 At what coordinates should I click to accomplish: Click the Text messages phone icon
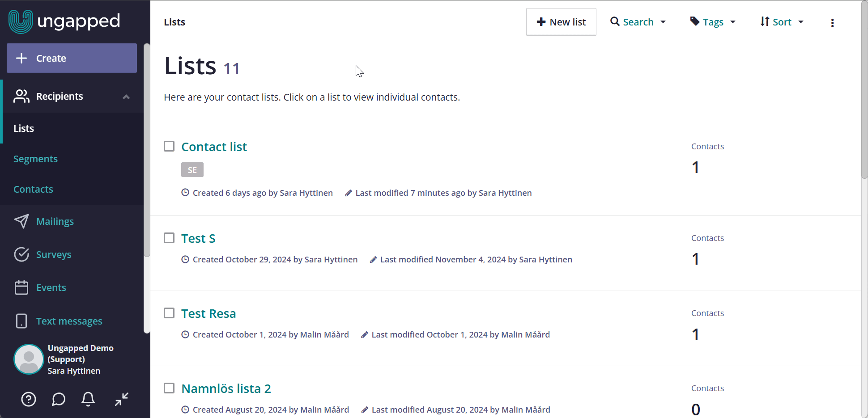[x=21, y=321]
